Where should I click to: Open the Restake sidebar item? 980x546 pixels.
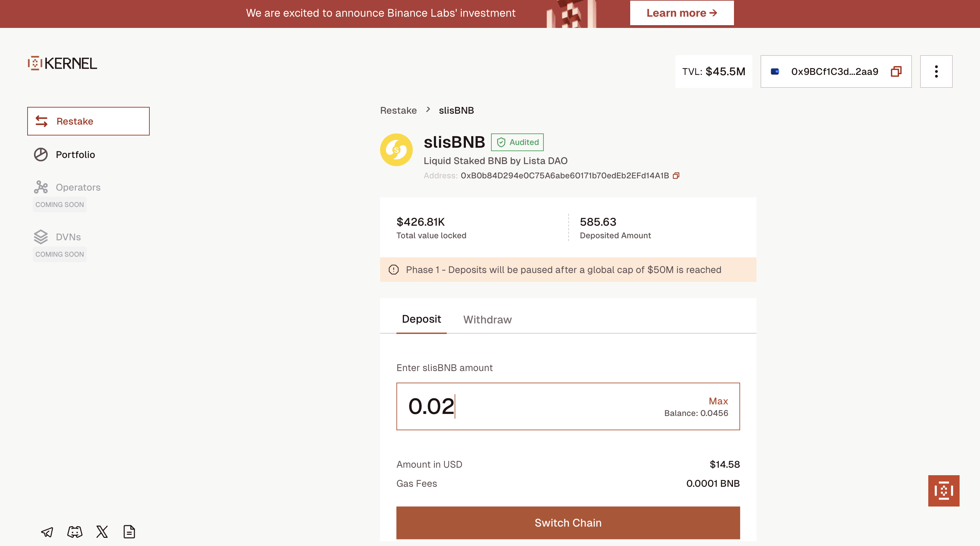[88, 122]
